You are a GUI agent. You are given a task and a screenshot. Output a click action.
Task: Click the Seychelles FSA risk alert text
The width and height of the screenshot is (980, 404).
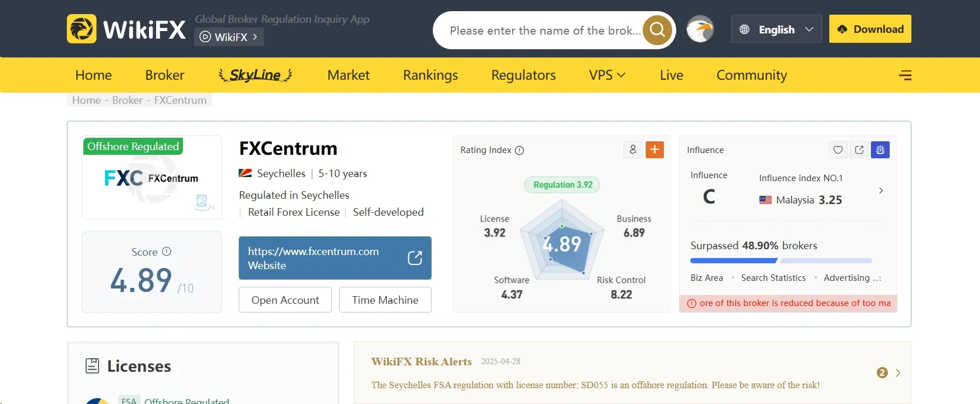(595, 385)
